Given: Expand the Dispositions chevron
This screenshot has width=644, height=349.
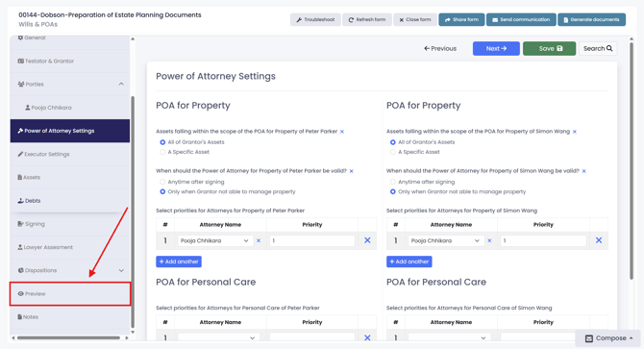Looking at the screenshot, I should point(121,270).
